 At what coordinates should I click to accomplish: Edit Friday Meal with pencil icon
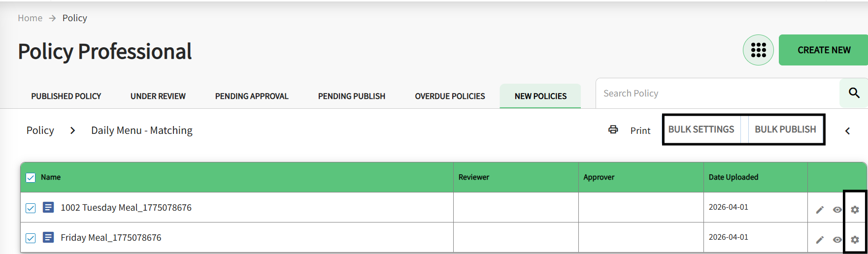pyautogui.click(x=820, y=240)
